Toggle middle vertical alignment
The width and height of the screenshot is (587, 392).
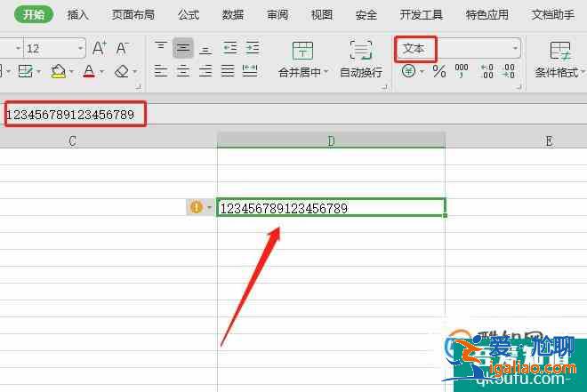coord(183,48)
